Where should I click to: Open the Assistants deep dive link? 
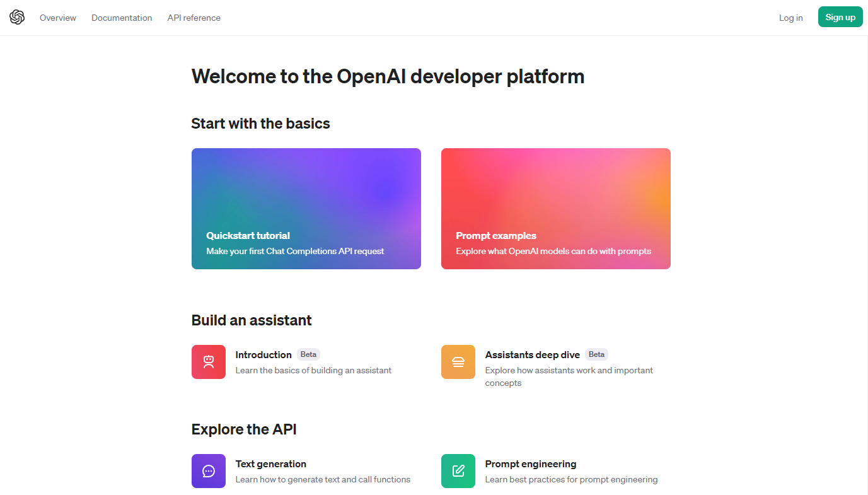[533, 354]
